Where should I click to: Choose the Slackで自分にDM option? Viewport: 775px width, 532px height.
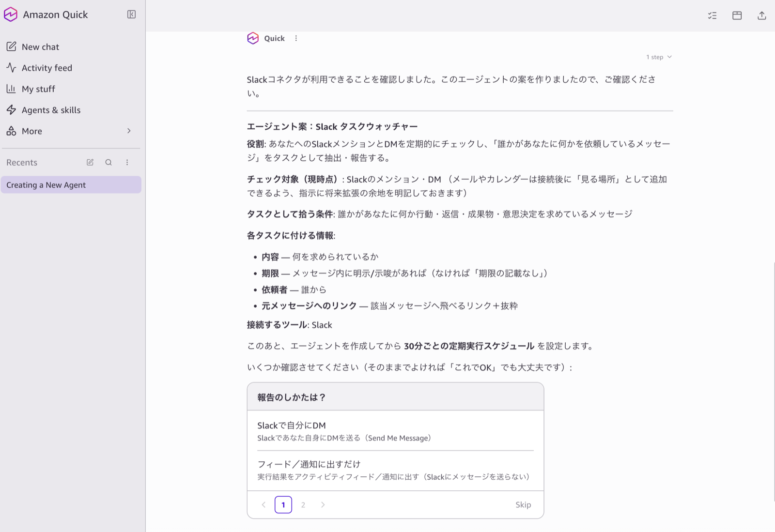(x=395, y=431)
